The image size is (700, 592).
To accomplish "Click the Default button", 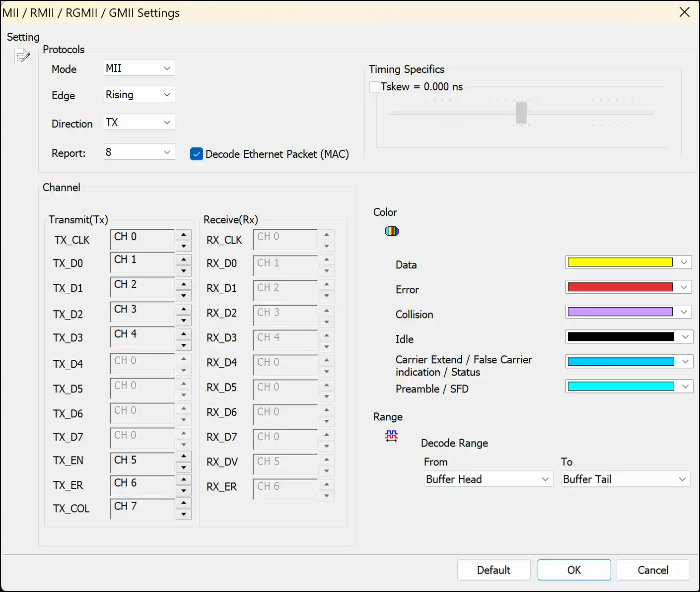I will 493,570.
